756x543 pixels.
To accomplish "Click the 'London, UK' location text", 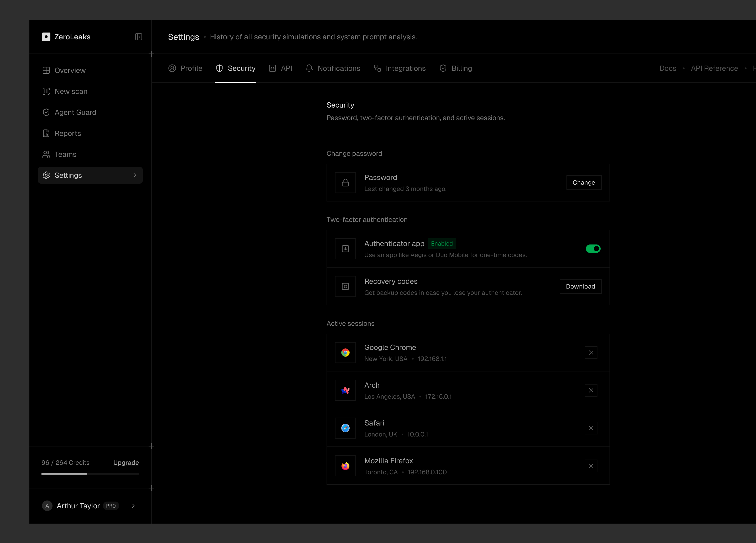I will pyautogui.click(x=381, y=434).
